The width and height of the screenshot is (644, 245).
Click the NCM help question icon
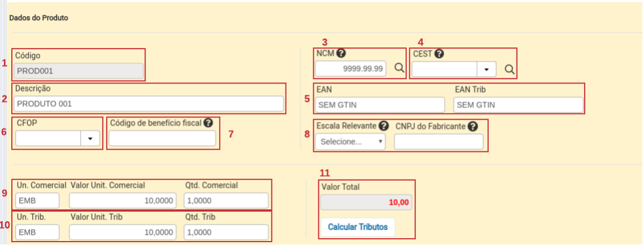click(x=341, y=54)
